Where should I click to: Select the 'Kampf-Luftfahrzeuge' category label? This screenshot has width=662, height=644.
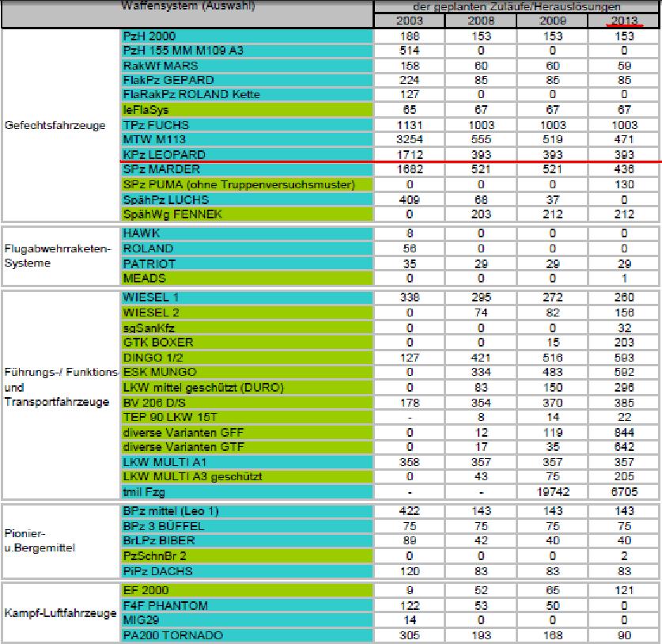pyautogui.click(x=60, y=613)
